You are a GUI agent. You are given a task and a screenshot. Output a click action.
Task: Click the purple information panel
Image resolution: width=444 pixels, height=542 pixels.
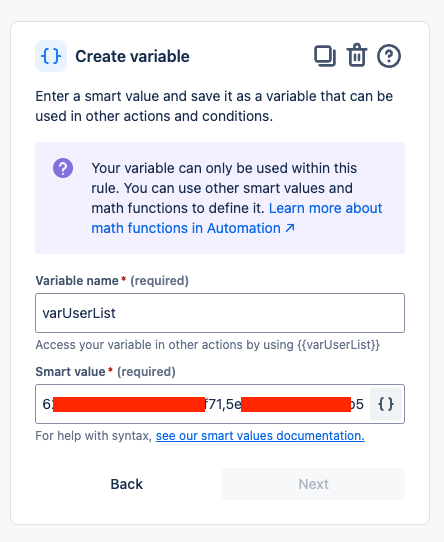pyautogui.click(x=220, y=198)
